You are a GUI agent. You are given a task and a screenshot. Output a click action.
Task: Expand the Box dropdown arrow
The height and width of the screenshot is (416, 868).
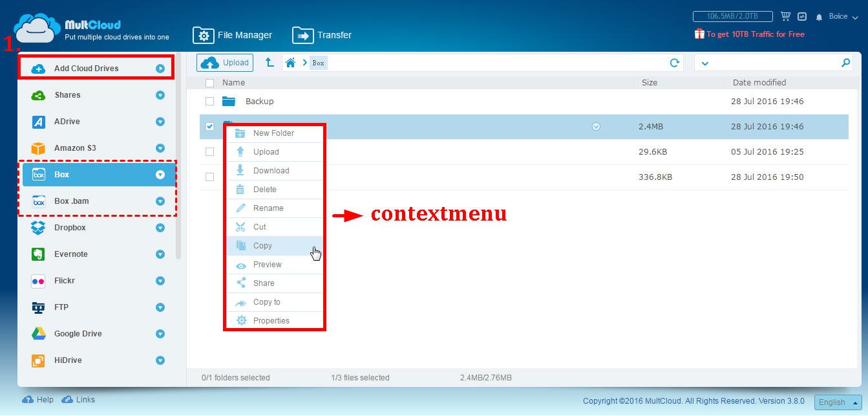tap(160, 175)
